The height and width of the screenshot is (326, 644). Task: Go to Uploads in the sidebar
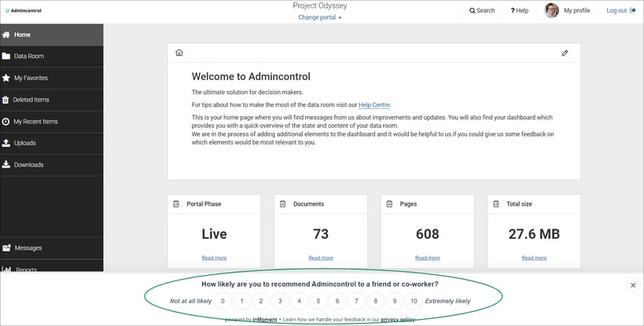52,143
